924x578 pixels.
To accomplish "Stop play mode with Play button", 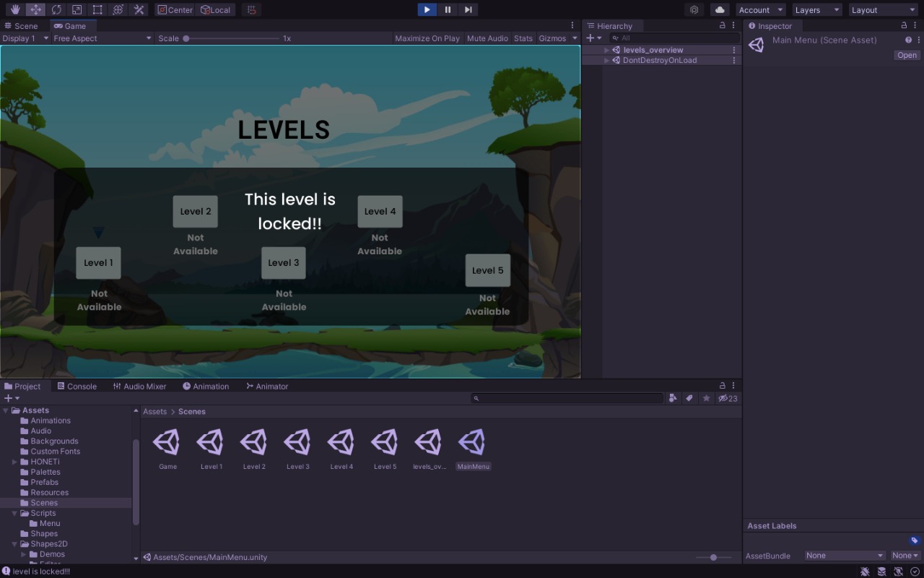I will (427, 9).
